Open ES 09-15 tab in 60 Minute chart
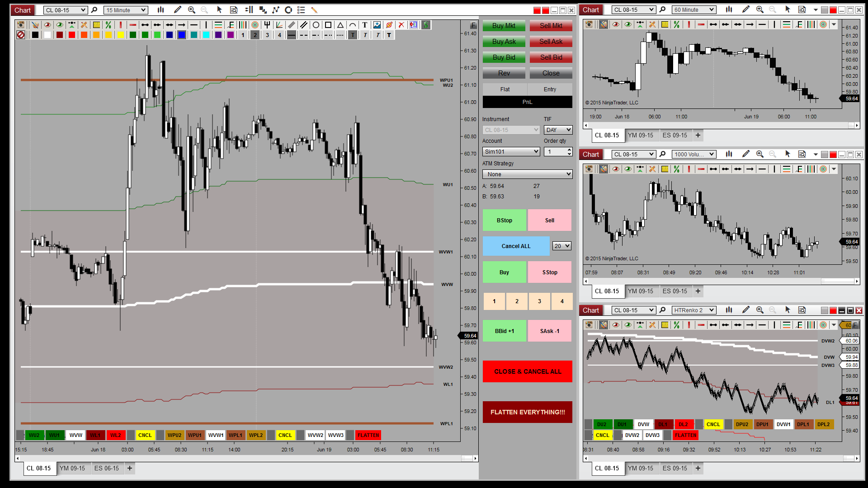Image resolution: width=868 pixels, height=488 pixels. pos(675,135)
